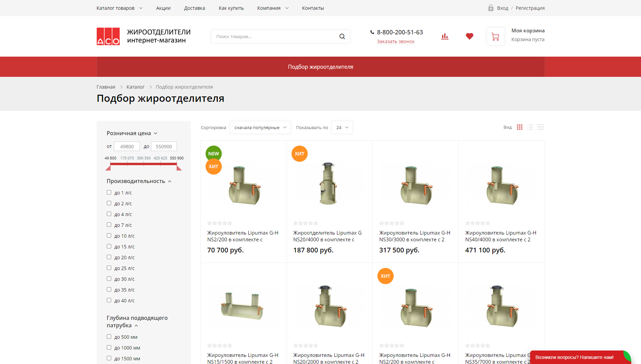Open the comparison chart icon

[445, 36]
